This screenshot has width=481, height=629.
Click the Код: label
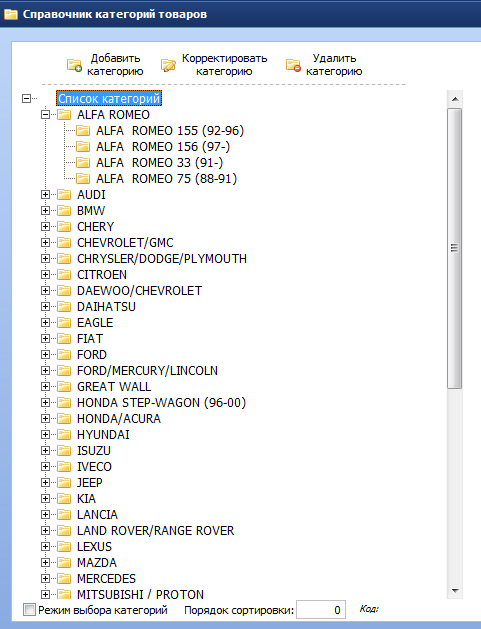pos(369,609)
